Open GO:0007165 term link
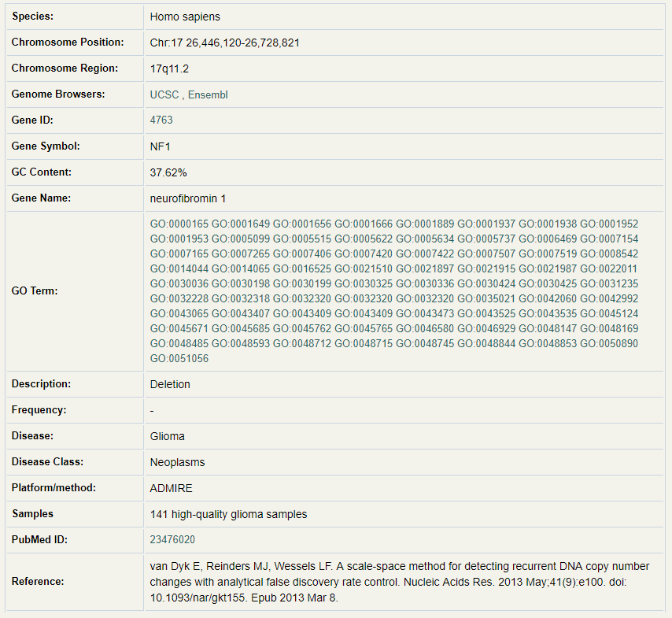 tap(179, 253)
